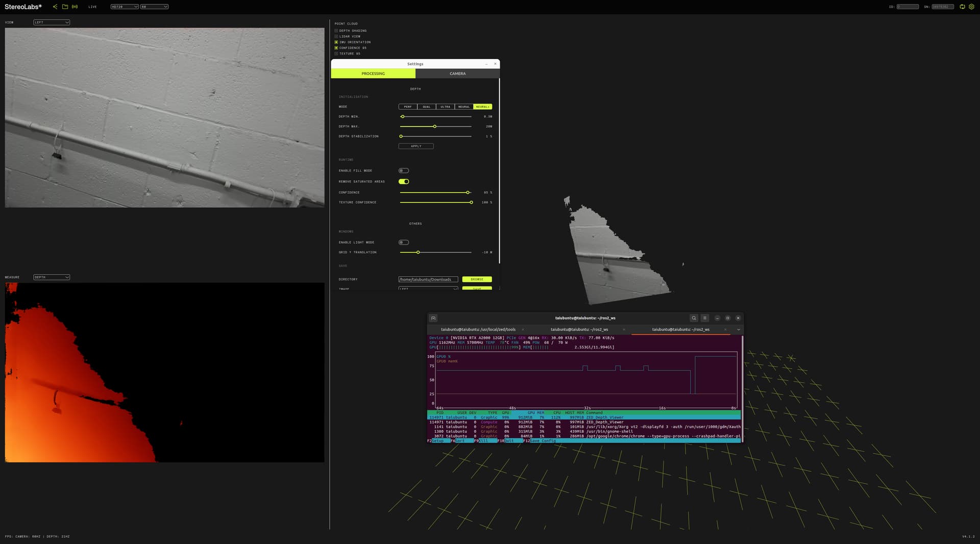Click the APPLY button

point(416,146)
